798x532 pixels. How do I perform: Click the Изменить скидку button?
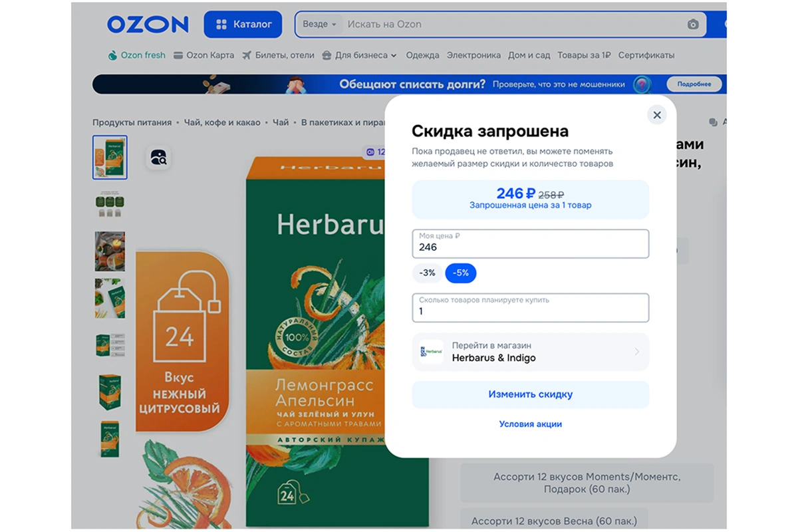(x=530, y=394)
